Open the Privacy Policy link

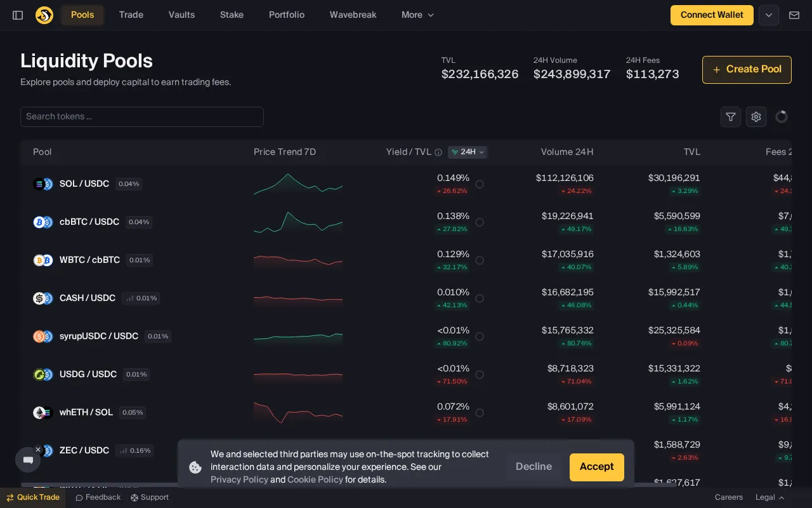(x=239, y=480)
